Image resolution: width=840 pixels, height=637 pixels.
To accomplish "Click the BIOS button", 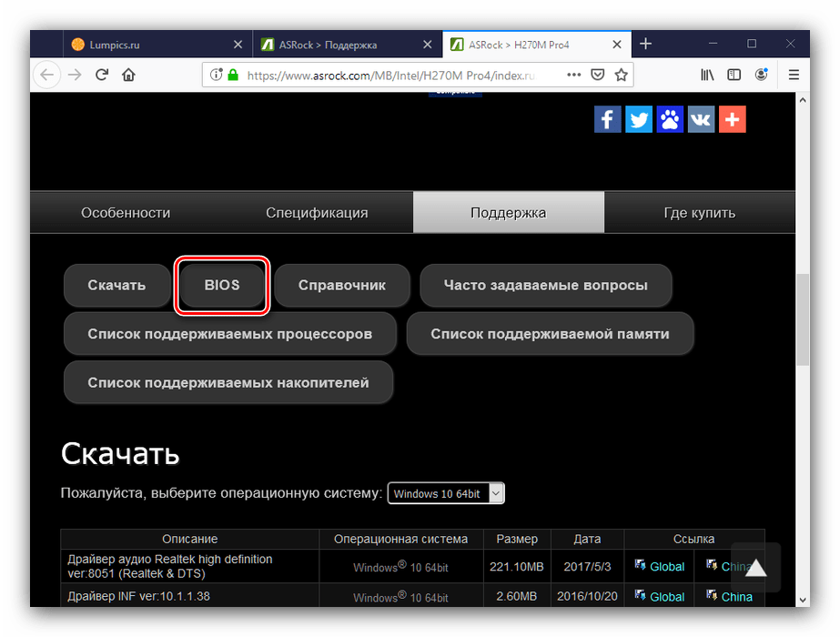I will click(x=222, y=285).
